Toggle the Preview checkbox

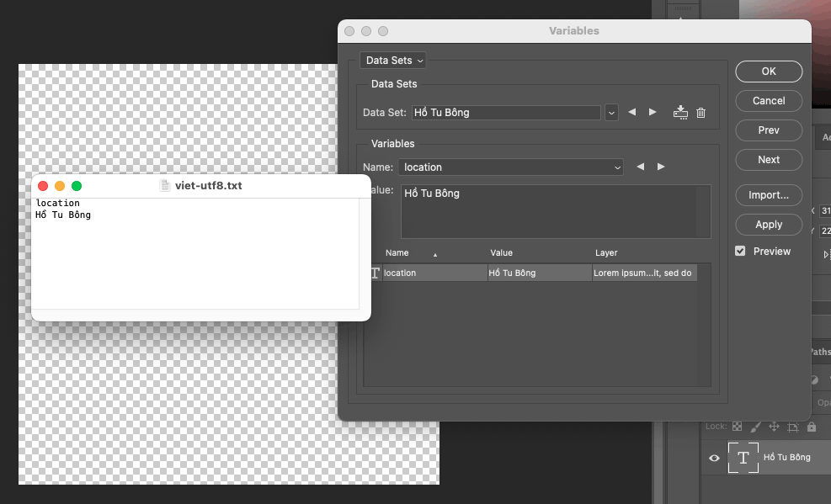[740, 251]
